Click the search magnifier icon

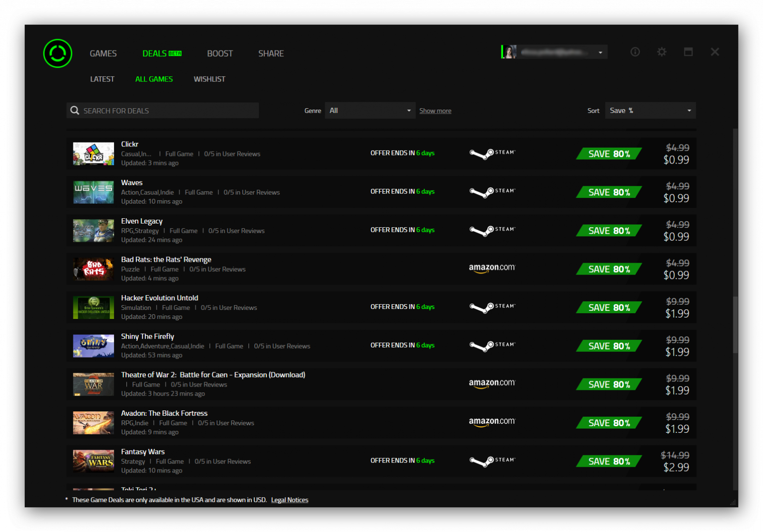[75, 111]
